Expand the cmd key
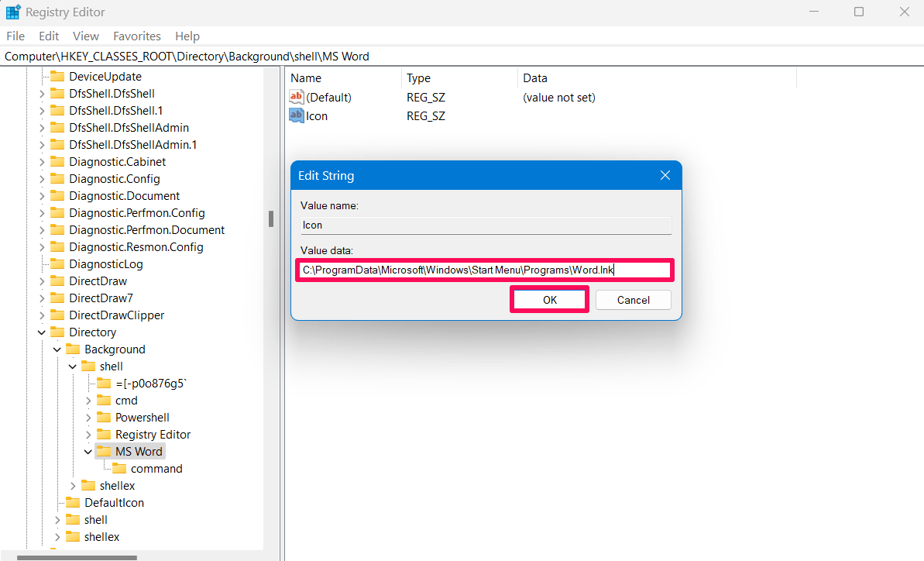Viewport: 924px width, 561px height. click(88, 401)
